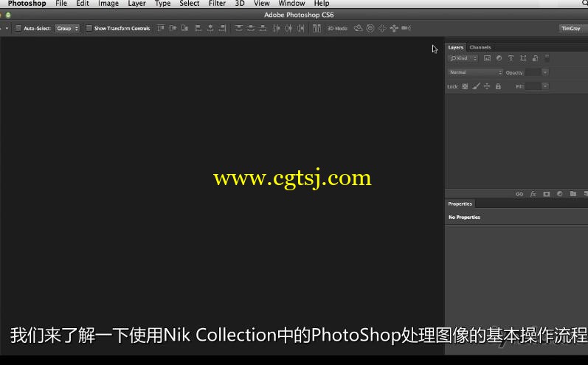This screenshot has height=365, width=588.
Task: Click the align horizontal centers icon
Action: (210, 28)
